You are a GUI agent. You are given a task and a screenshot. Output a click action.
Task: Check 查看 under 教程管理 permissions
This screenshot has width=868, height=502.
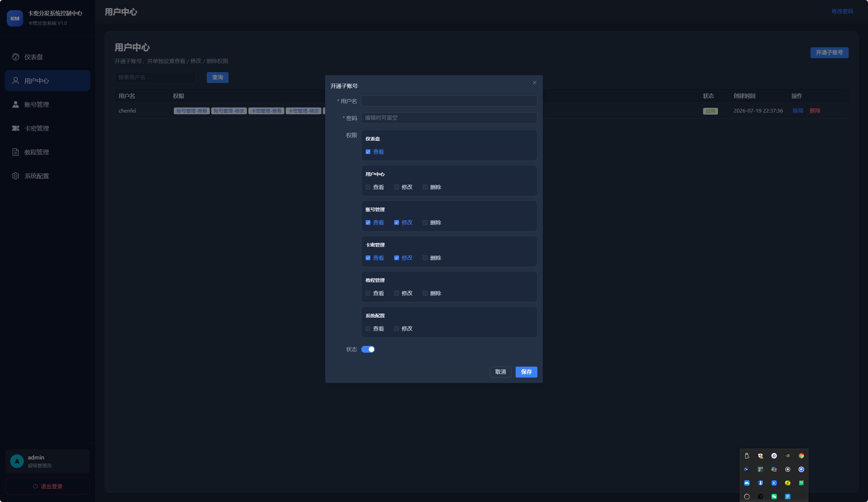click(368, 293)
